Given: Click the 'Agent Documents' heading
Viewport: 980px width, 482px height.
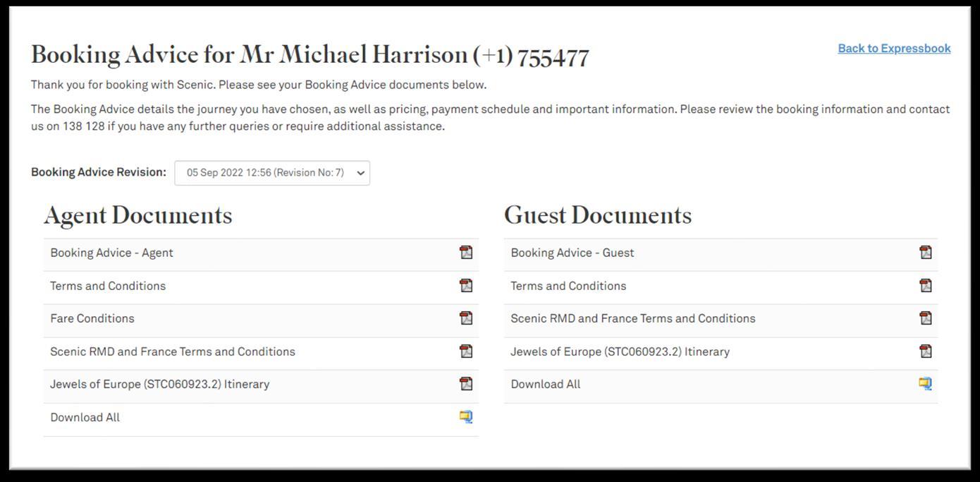Looking at the screenshot, I should [138, 216].
